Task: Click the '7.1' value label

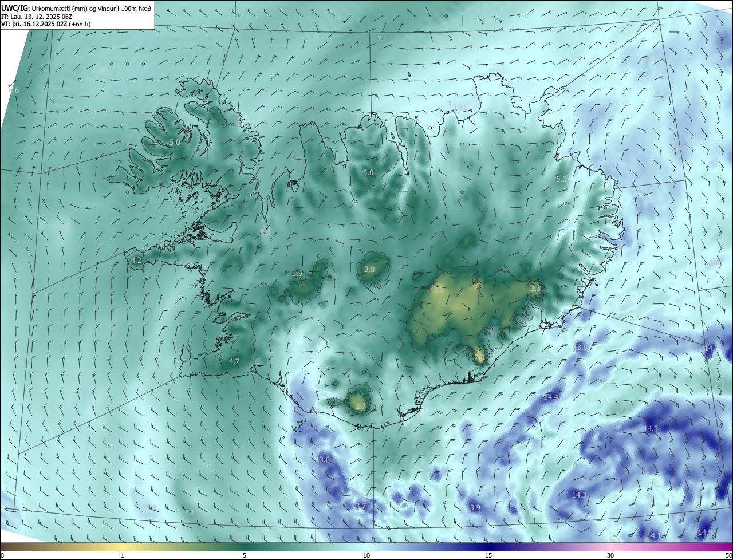Action: pyautogui.click(x=383, y=38)
